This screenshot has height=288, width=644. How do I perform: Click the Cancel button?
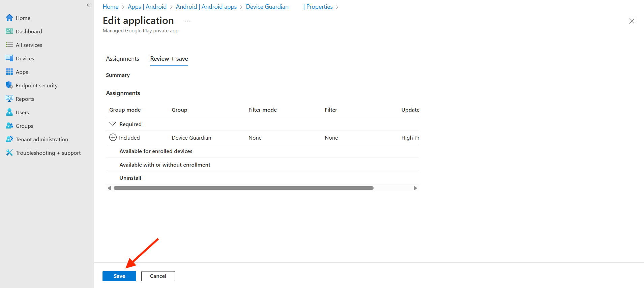158,276
